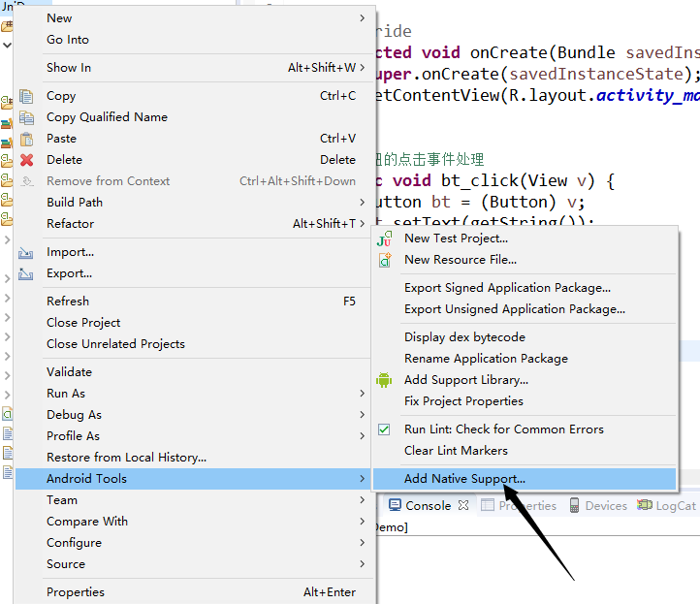
Task: Click the New Resource File icon
Action: click(385, 260)
